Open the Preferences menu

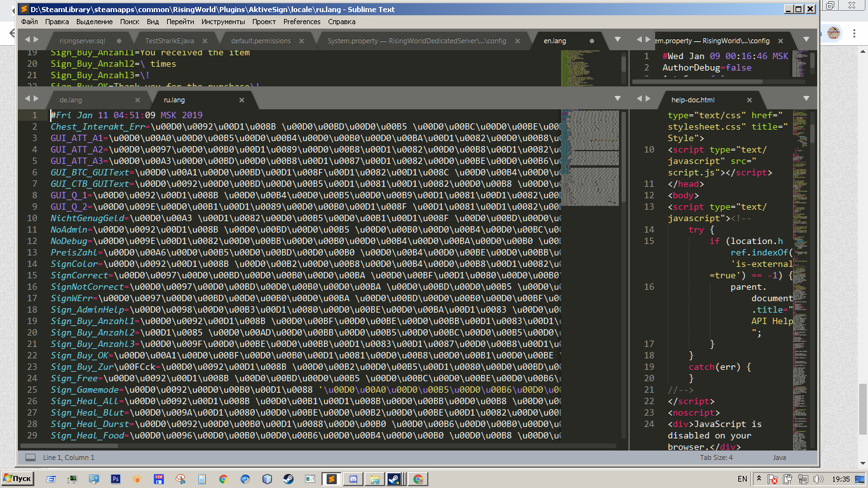click(302, 22)
